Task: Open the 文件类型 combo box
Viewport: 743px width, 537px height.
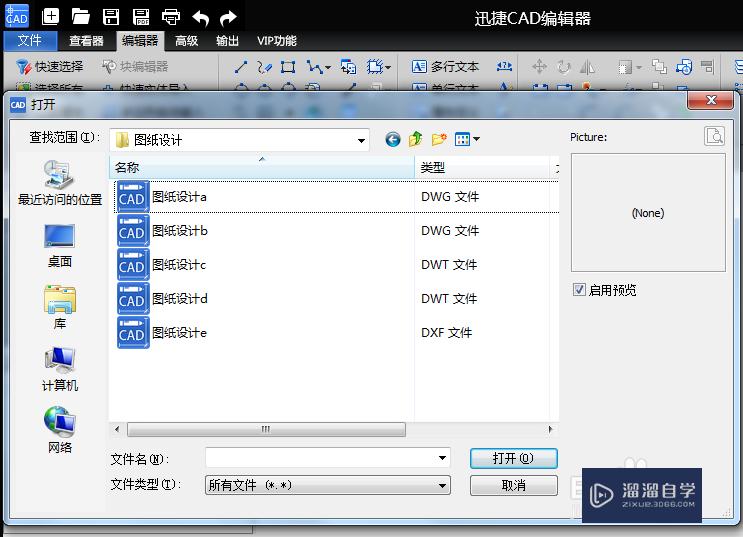Action: click(x=328, y=485)
